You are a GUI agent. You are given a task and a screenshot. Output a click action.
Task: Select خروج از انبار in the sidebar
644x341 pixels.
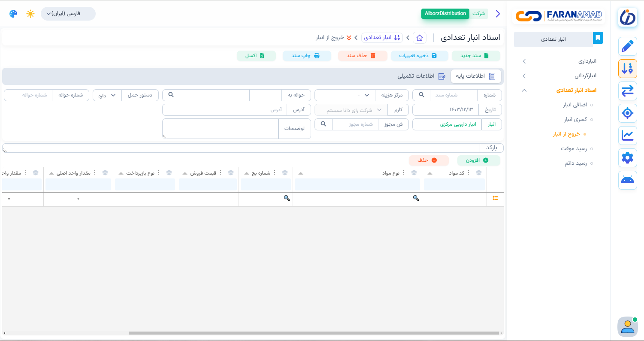[566, 134]
